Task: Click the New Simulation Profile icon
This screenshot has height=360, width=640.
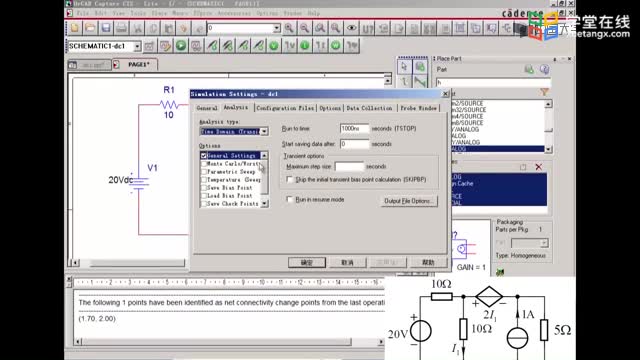Action: 149,46
